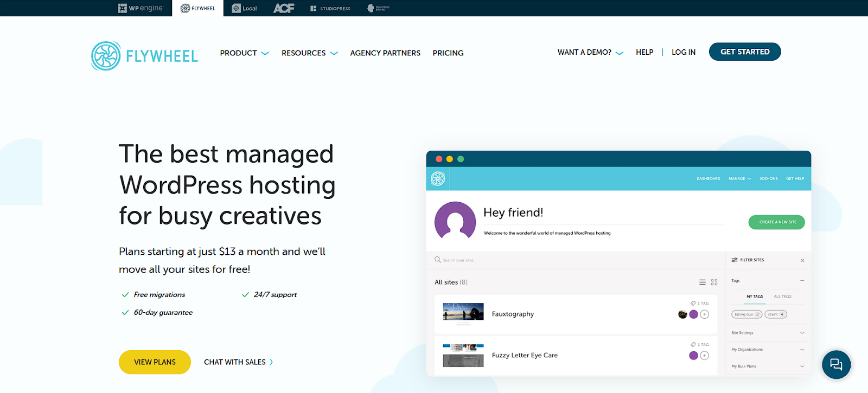The height and width of the screenshot is (393, 868).
Task: Click the Filter Sites sliders icon
Action: pos(735,260)
